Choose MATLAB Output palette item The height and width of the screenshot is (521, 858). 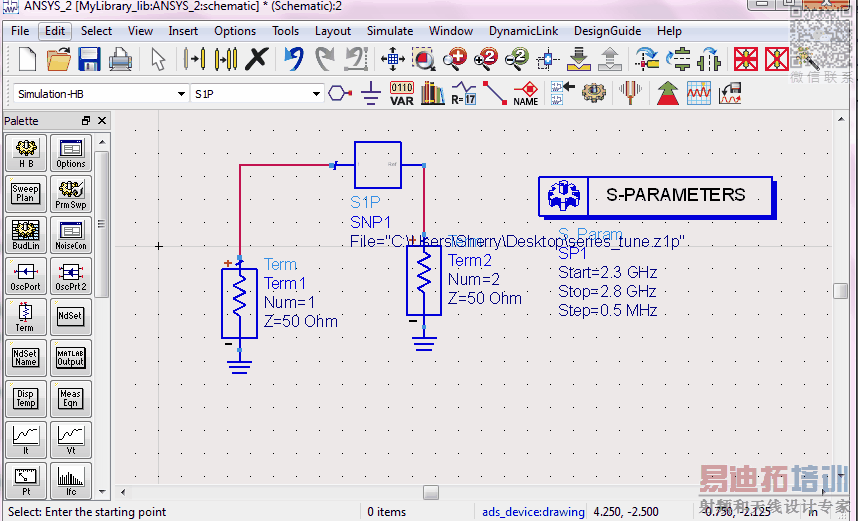(71, 358)
